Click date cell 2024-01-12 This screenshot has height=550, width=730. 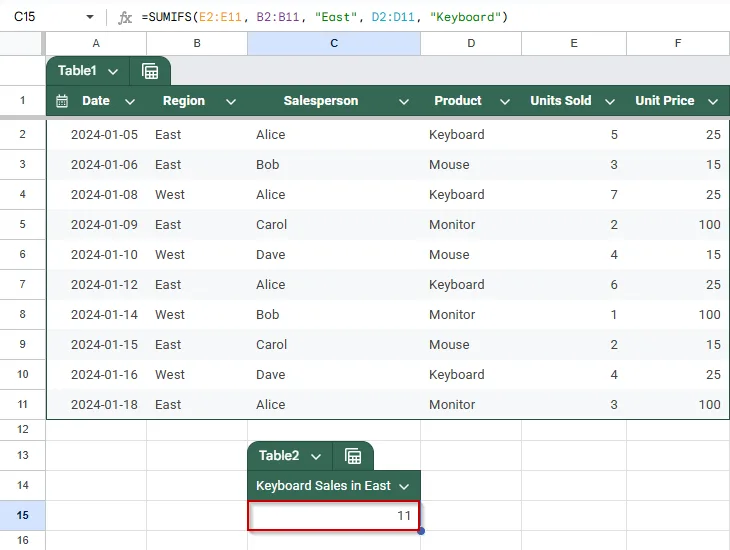coord(96,285)
